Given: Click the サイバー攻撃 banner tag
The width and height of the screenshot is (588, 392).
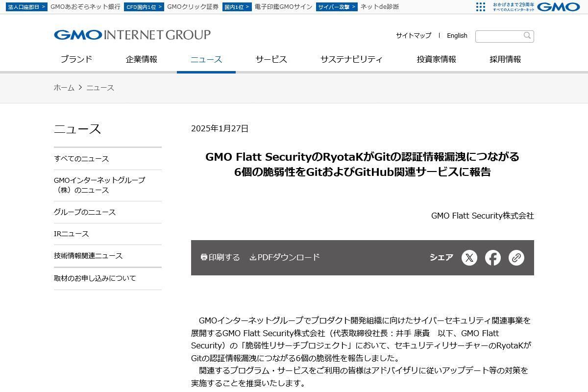Looking at the screenshot, I should (x=337, y=7).
